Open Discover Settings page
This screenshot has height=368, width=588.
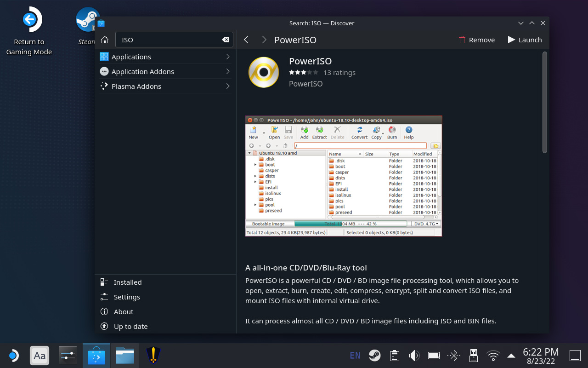(x=165, y=297)
